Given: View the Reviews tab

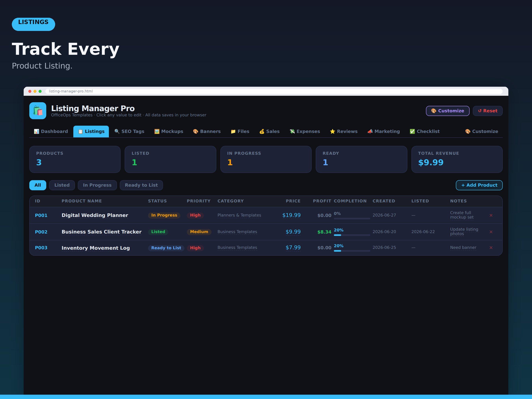Looking at the screenshot, I should 344,131.
